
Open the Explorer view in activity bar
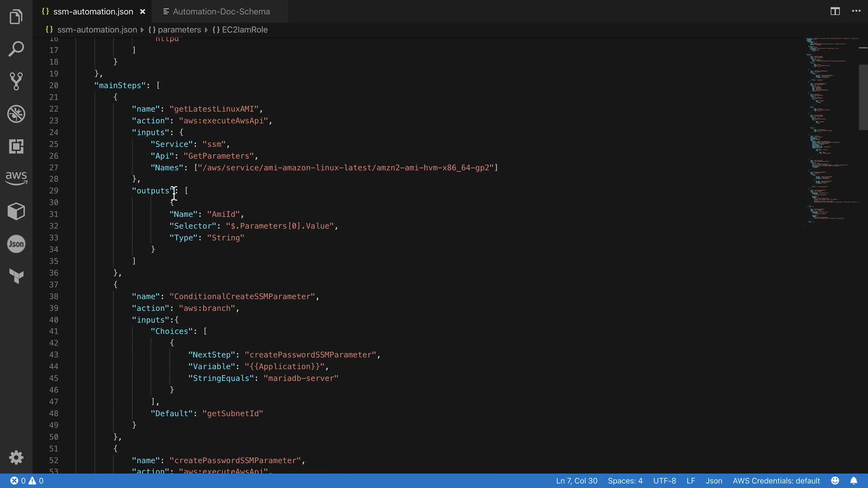pos(16,17)
